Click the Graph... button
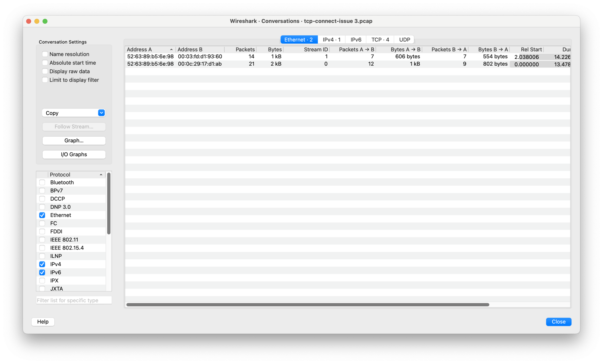The image size is (603, 364). coord(74,141)
